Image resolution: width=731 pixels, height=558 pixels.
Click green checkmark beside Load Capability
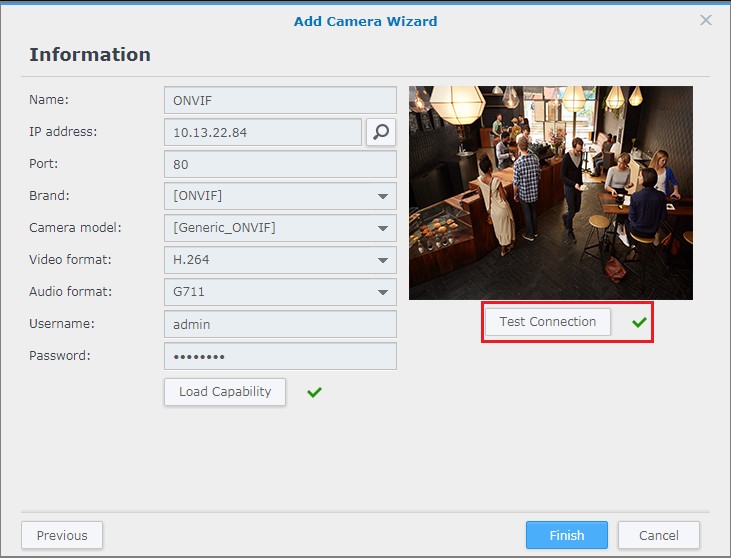(x=314, y=392)
